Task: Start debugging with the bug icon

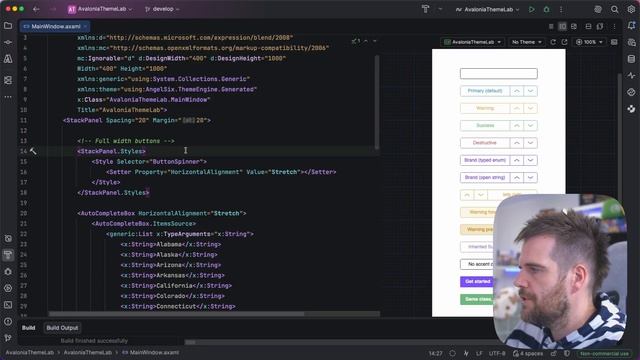Action: tap(547, 9)
